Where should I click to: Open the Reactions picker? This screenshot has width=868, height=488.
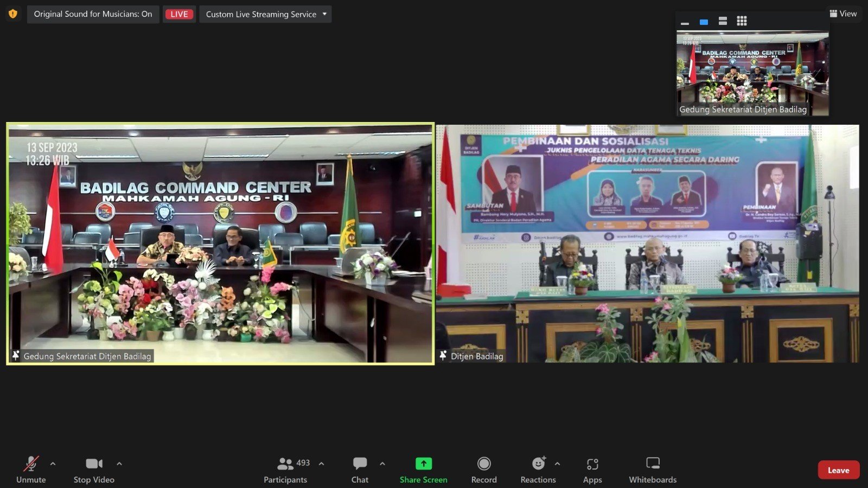click(x=538, y=470)
